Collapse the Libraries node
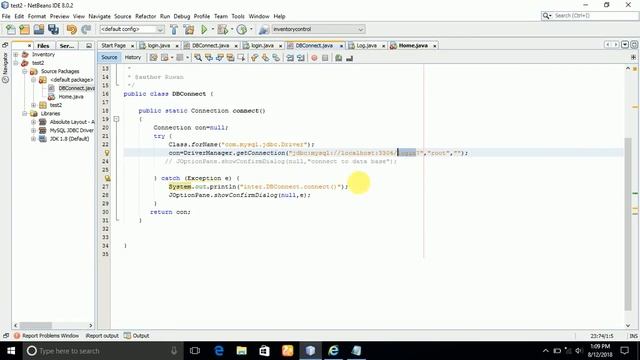 [25, 113]
